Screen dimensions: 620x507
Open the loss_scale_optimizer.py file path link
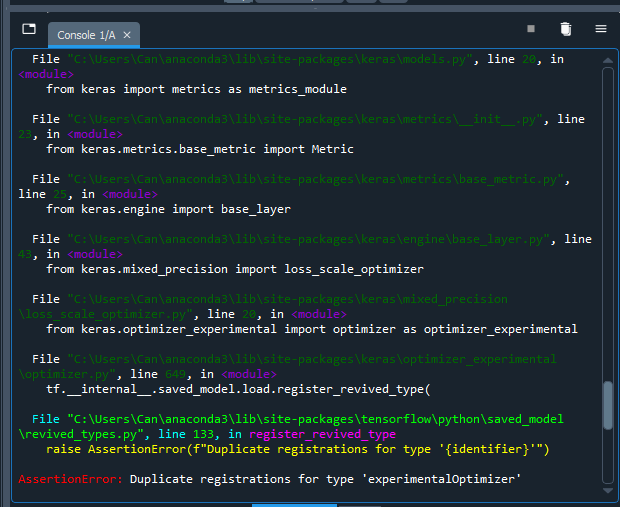[x=263, y=306]
